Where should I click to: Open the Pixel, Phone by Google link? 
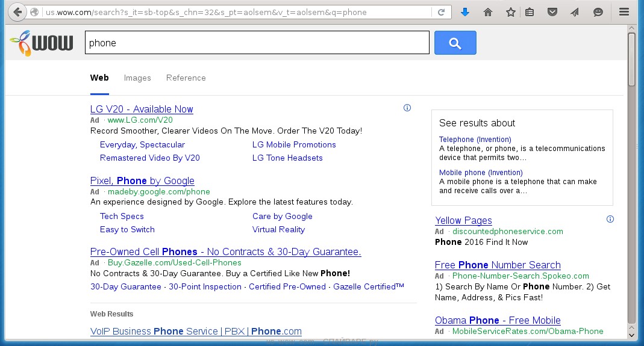142,181
